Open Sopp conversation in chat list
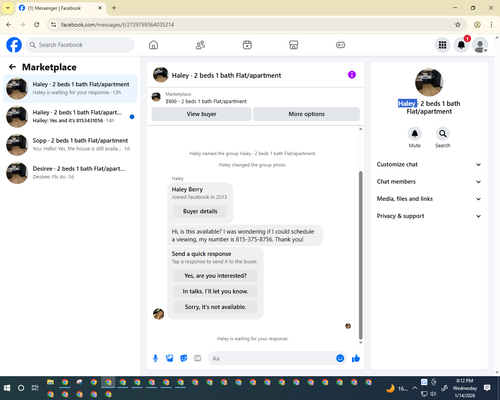500x400 pixels. 70,145
